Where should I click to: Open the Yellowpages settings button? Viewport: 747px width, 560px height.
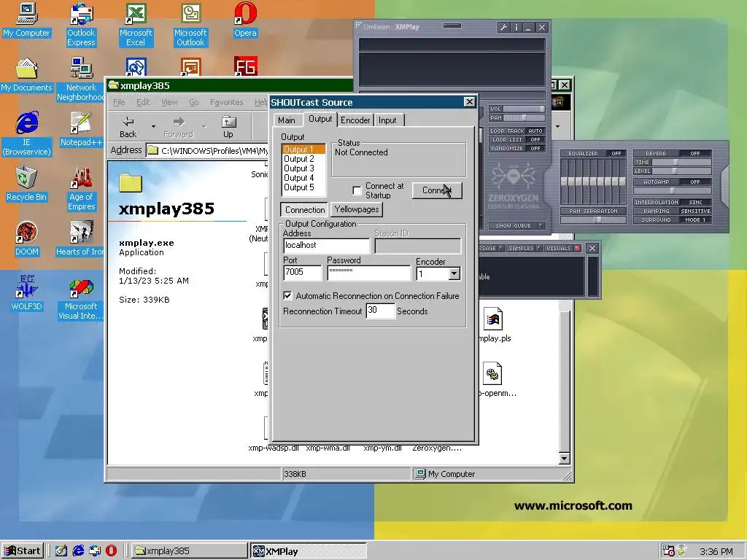click(x=356, y=209)
